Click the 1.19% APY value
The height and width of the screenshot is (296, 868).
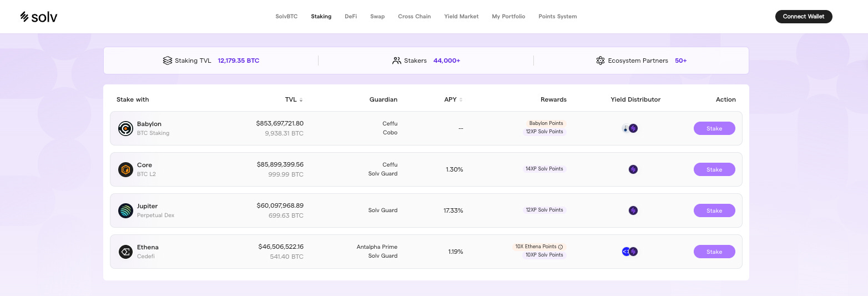click(x=456, y=252)
